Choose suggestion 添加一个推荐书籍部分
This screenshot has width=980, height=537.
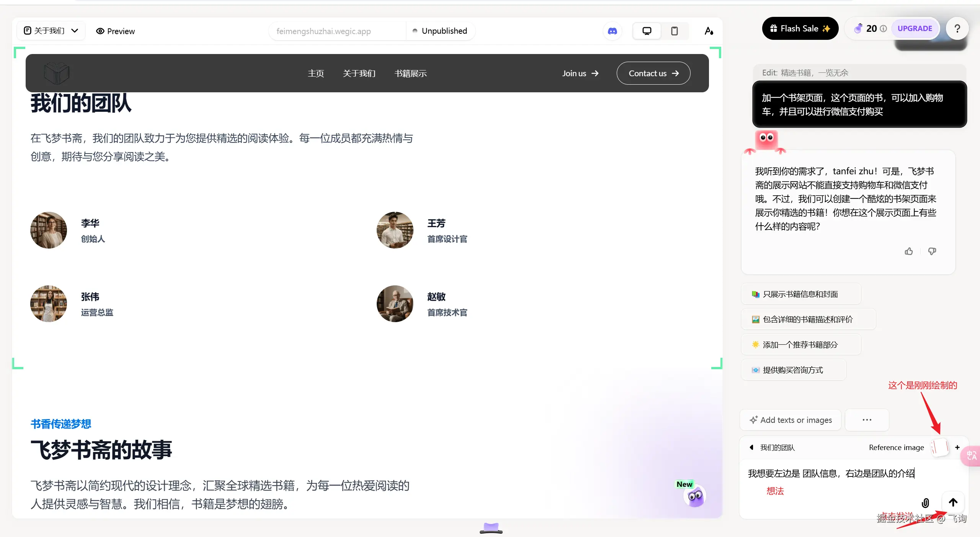(x=800, y=345)
